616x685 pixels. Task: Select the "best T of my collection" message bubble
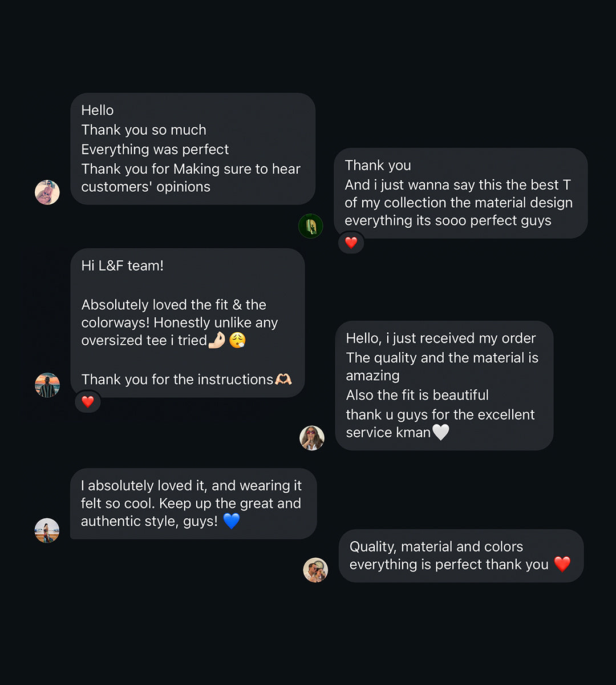point(460,193)
